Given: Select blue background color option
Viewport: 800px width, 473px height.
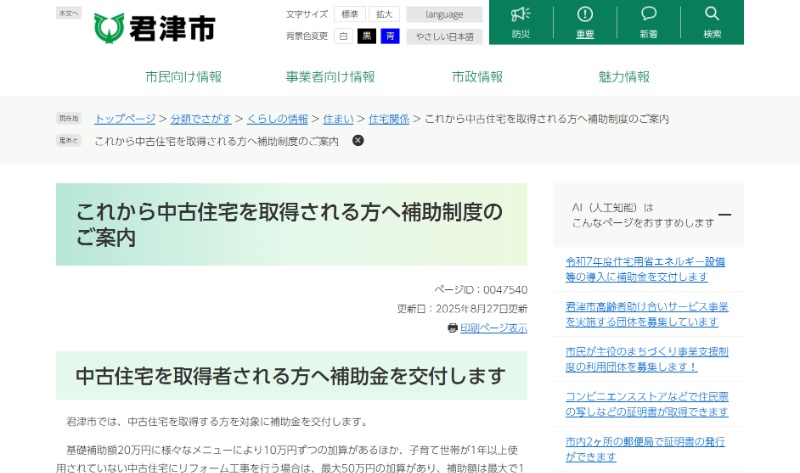Looking at the screenshot, I should (x=390, y=36).
